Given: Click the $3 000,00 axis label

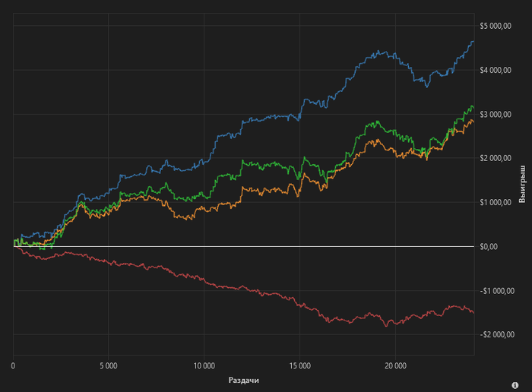Looking at the screenshot, I should click(x=496, y=115).
